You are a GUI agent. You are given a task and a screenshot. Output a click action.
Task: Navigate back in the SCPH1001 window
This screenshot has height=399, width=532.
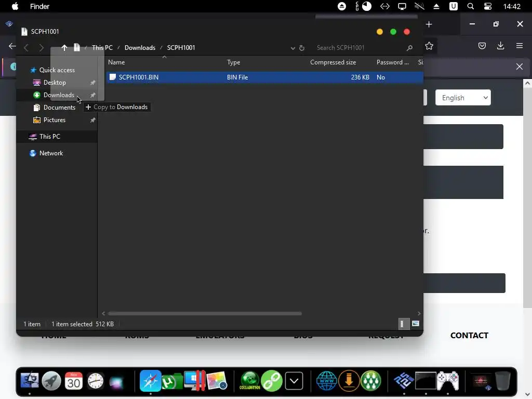pyautogui.click(x=26, y=47)
